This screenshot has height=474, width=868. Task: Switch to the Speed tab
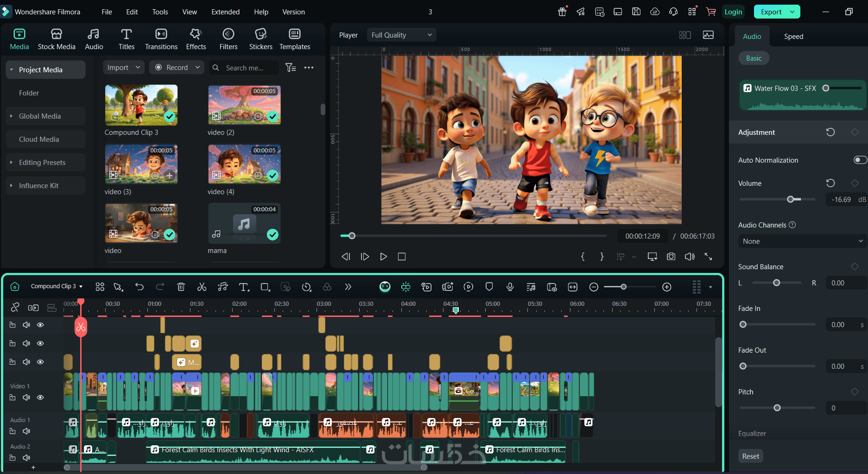793,36
